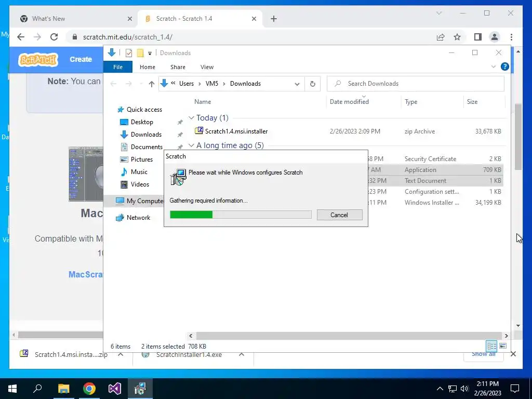This screenshot has width=532, height=399.
Task: Open Chrome profile avatar
Action: coord(495,37)
